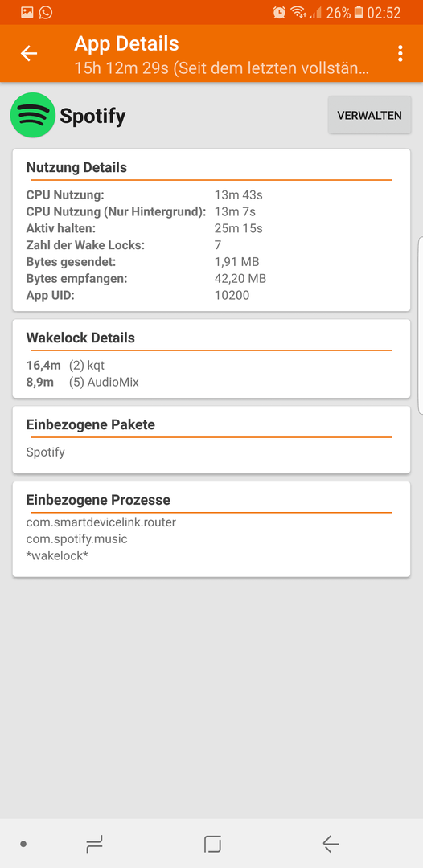The width and height of the screenshot is (423, 868).
Task: Tap the com.smartdevicelink.router process
Action: coord(101,522)
